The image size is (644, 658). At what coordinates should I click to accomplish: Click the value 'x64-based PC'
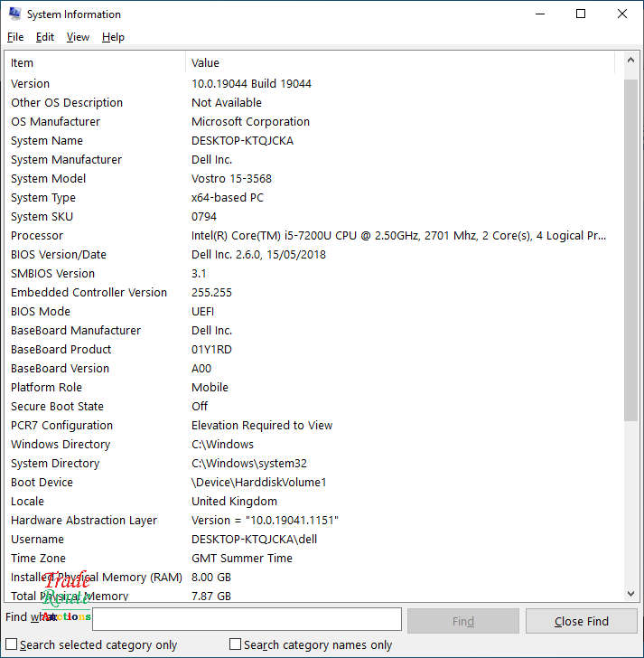coord(228,198)
